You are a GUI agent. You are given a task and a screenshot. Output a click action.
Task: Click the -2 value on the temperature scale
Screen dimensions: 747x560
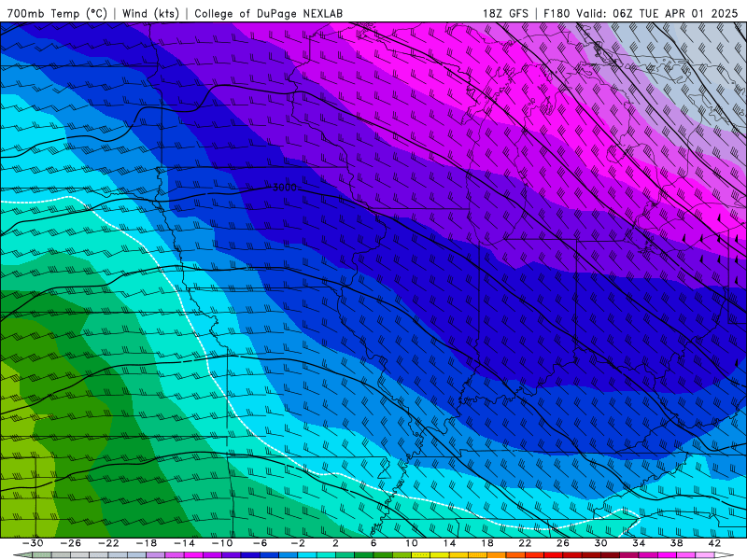pyautogui.click(x=298, y=543)
